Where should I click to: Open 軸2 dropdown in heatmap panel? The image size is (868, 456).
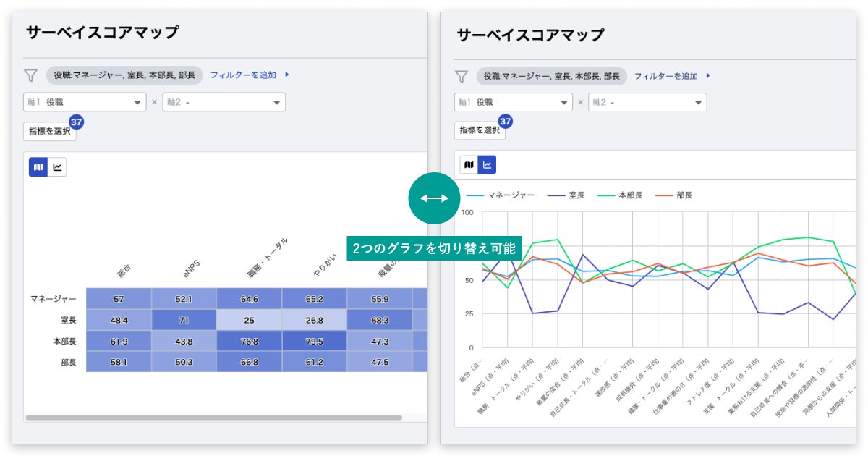pos(224,102)
